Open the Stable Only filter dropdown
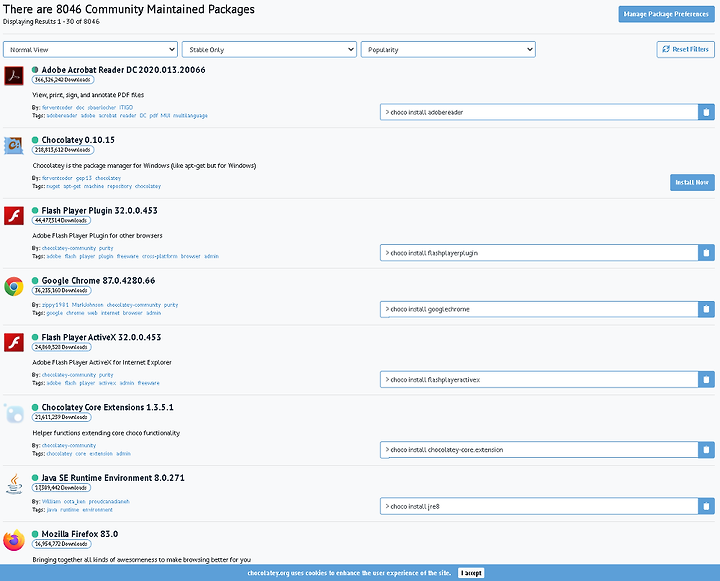This screenshot has height=581, width=720. point(269,50)
